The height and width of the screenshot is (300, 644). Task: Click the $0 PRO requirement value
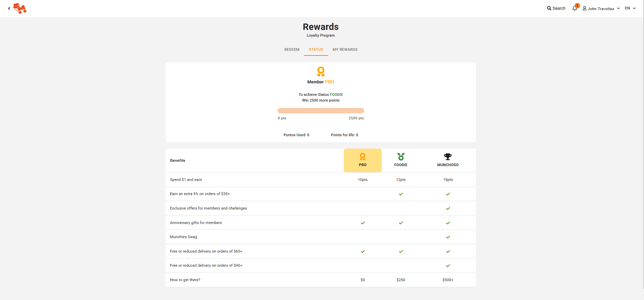(x=363, y=280)
